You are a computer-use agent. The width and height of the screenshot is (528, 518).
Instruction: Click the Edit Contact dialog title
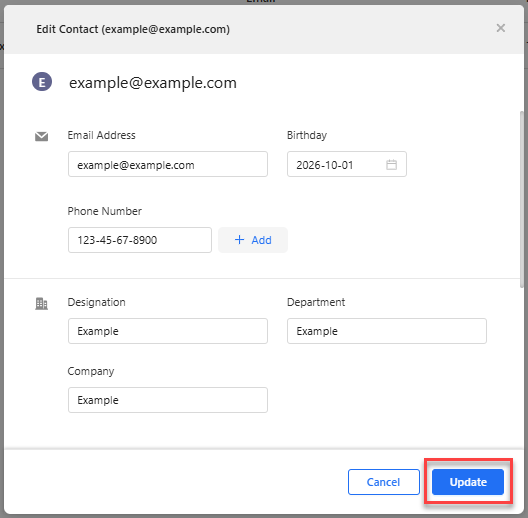click(x=133, y=29)
